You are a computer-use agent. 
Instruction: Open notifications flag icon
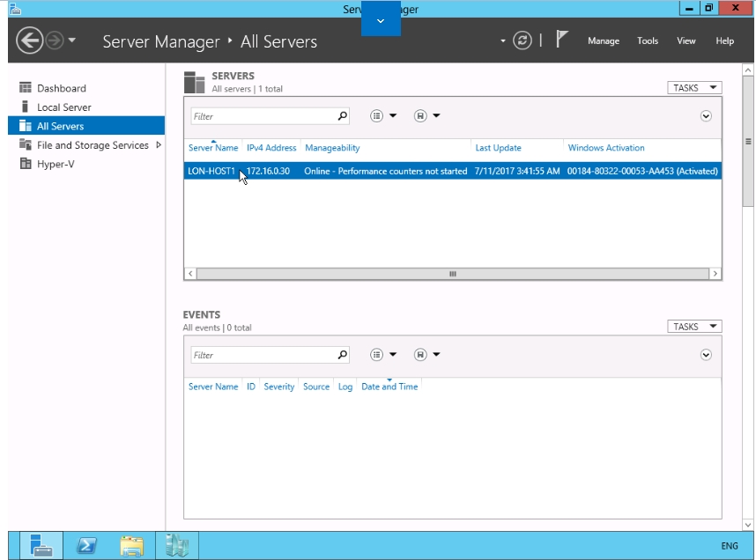point(561,39)
